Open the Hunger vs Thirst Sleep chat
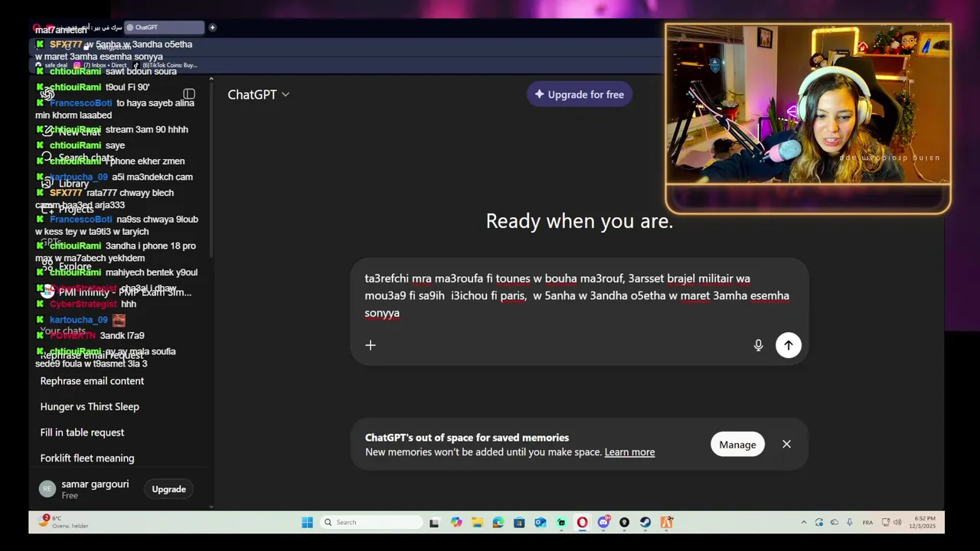 pos(90,406)
